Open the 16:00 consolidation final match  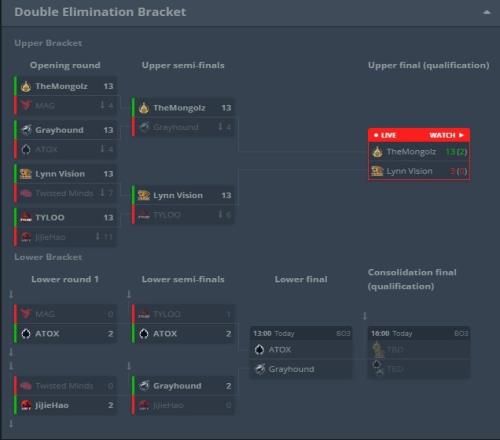point(419,352)
